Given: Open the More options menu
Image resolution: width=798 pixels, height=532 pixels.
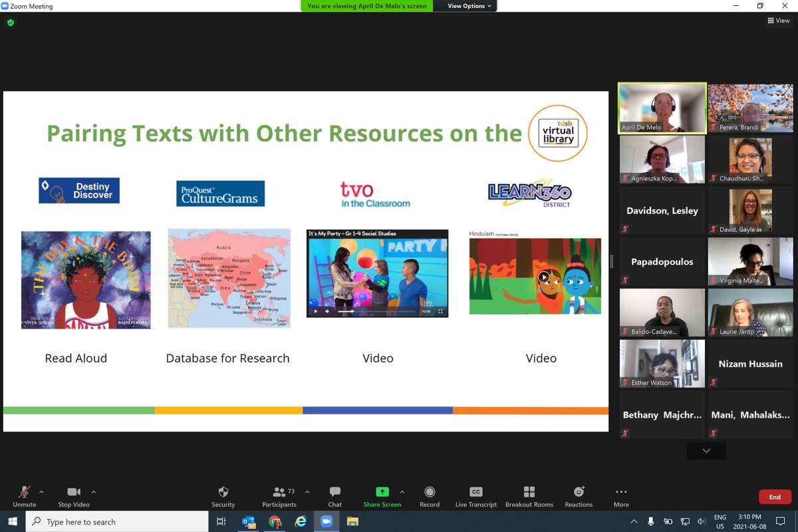Looking at the screenshot, I should pyautogui.click(x=621, y=496).
